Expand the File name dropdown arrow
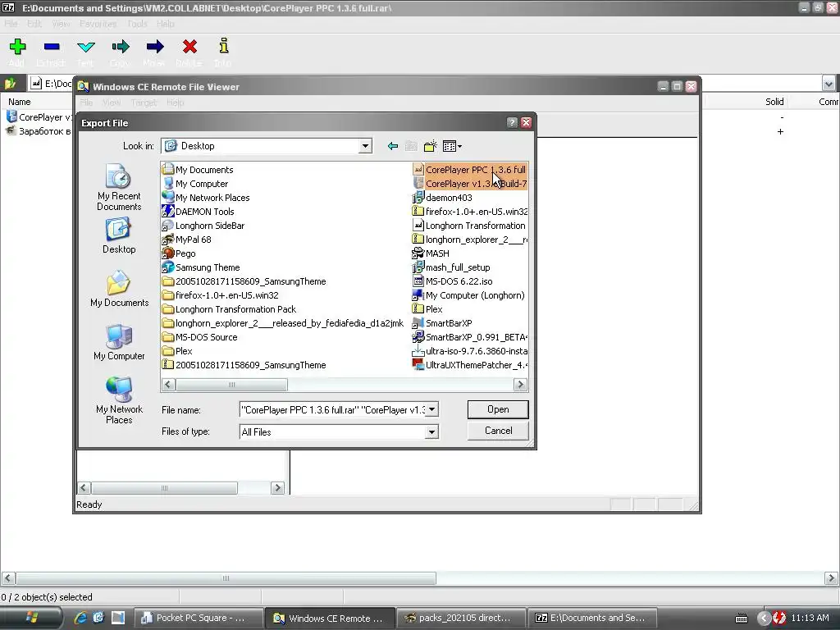The width and height of the screenshot is (840, 630). coord(431,410)
